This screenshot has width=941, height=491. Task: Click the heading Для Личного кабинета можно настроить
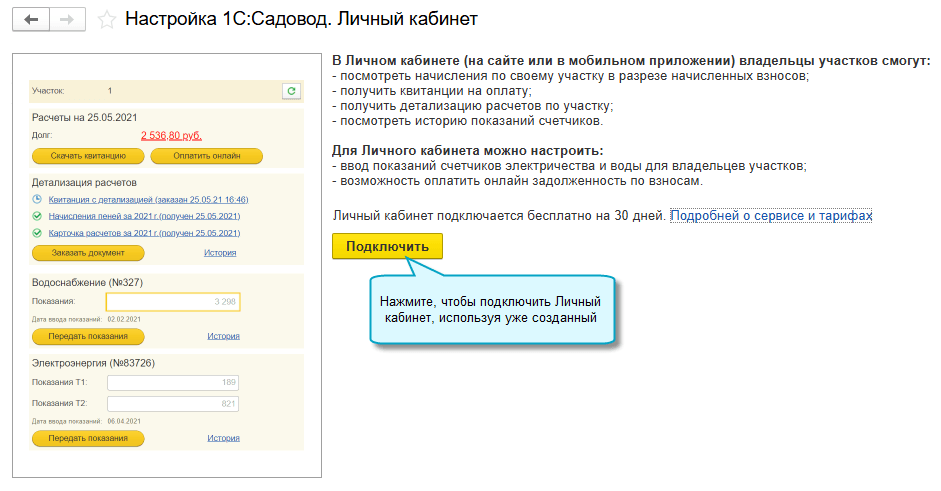(467, 151)
